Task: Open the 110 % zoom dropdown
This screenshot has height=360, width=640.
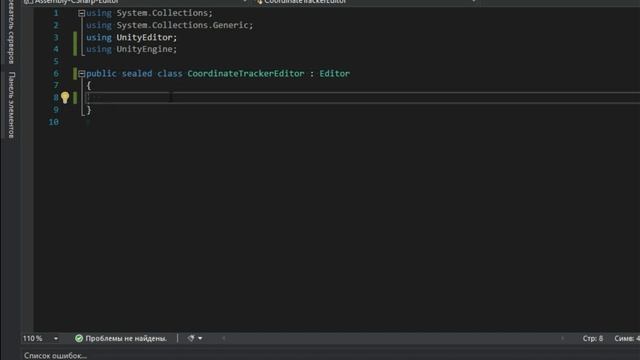Action: [56, 338]
